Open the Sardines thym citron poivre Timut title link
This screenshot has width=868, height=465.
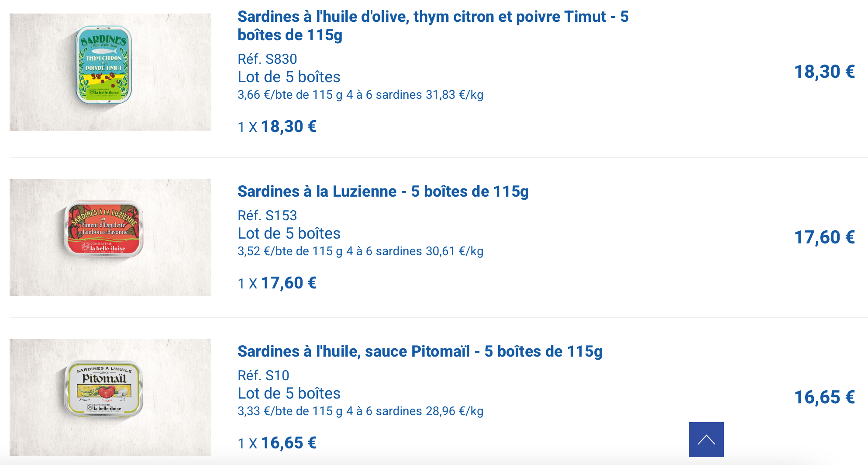tap(432, 26)
